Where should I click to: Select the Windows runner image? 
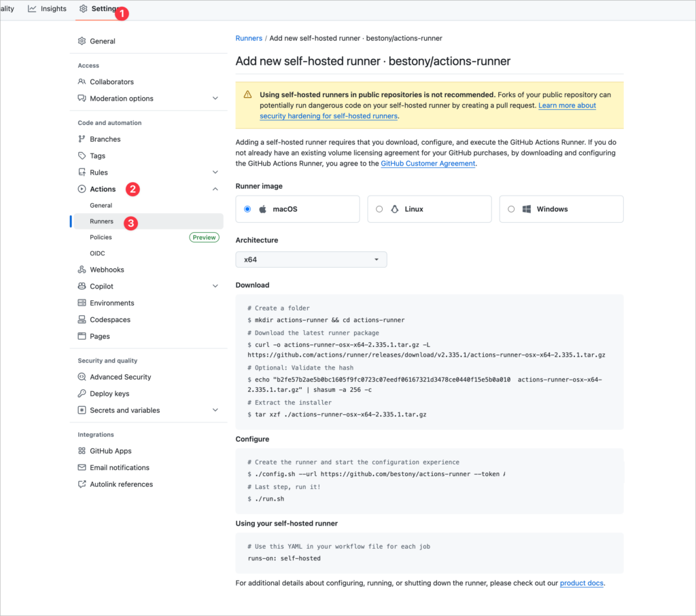(x=561, y=209)
